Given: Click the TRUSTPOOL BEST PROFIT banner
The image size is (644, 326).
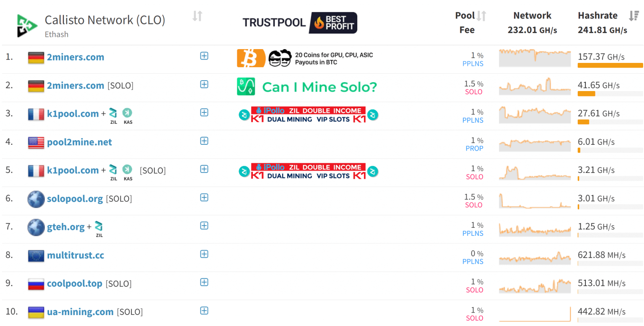Looking at the screenshot, I should (x=299, y=23).
